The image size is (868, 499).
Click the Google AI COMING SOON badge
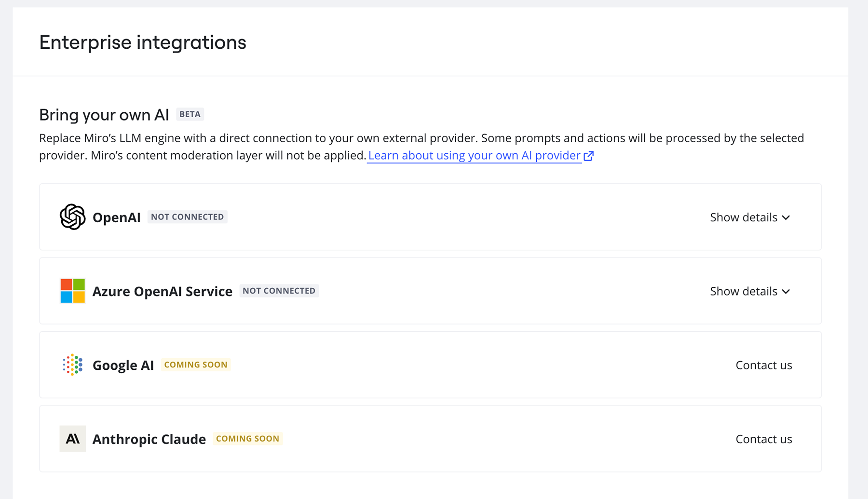[195, 364]
